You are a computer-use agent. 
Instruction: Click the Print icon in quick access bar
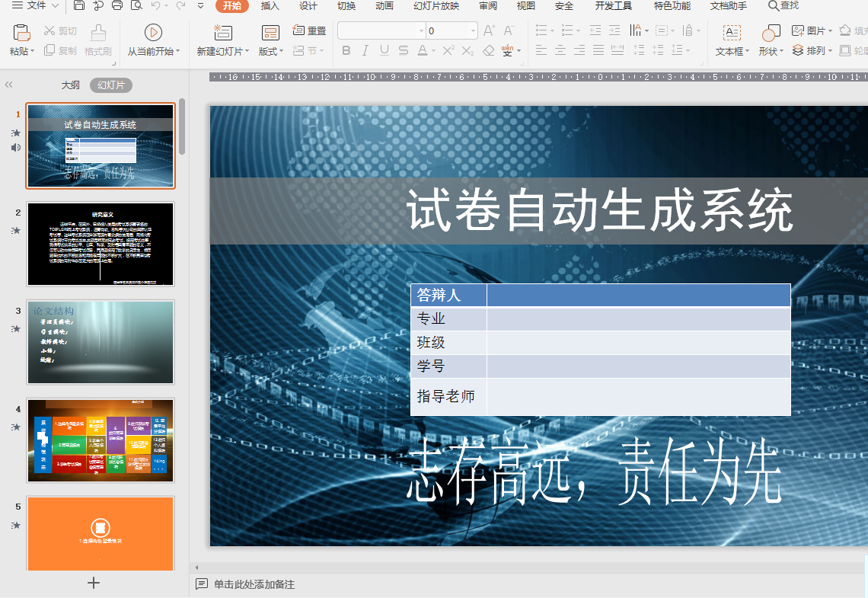(116, 5)
